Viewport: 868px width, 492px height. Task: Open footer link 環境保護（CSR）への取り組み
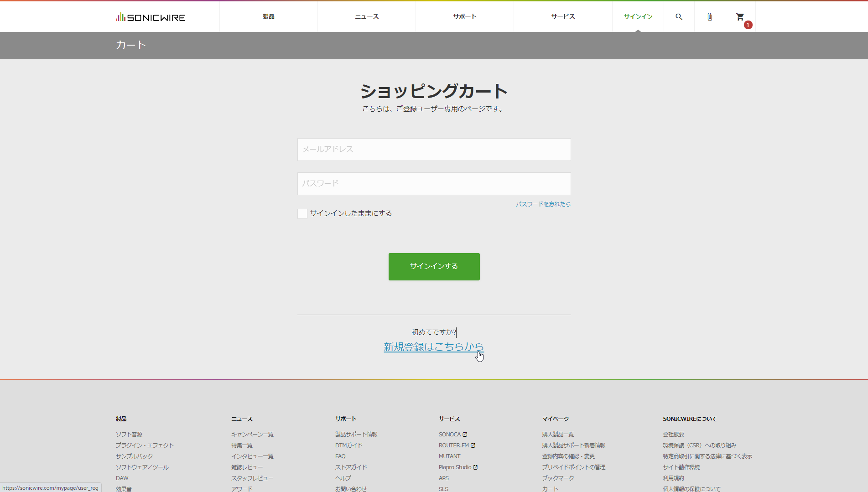click(699, 445)
